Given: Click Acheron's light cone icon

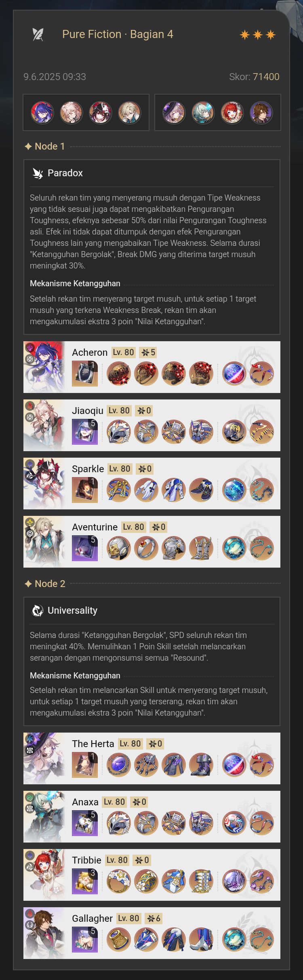Looking at the screenshot, I should [x=85, y=374].
